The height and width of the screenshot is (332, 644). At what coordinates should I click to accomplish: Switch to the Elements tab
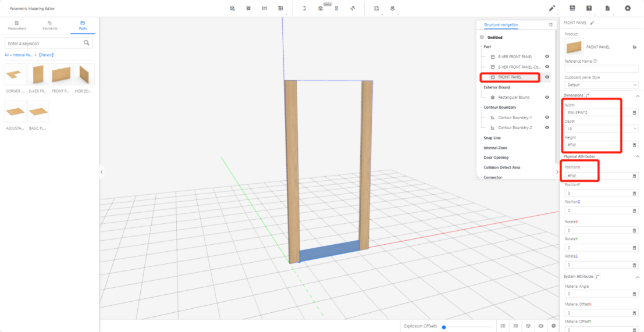tap(50, 26)
